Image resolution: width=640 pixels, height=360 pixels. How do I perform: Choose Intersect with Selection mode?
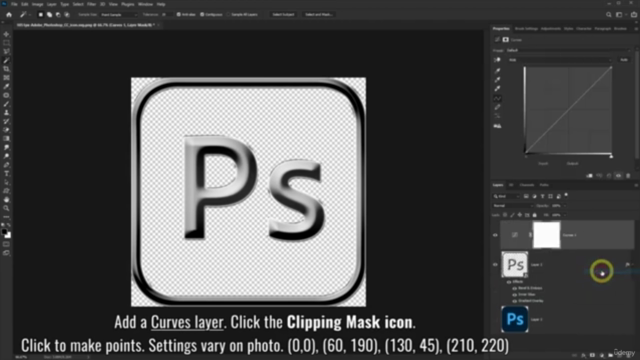click(67, 15)
